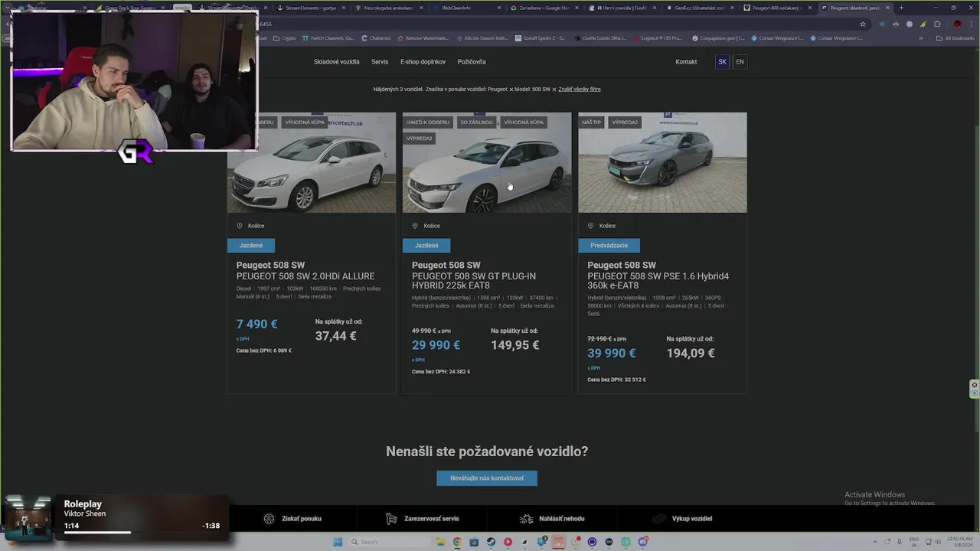The width and height of the screenshot is (980, 551).
Task: Click location pin on the GT PLUG-IN HYBRID card
Action: [x=415, y=226]
